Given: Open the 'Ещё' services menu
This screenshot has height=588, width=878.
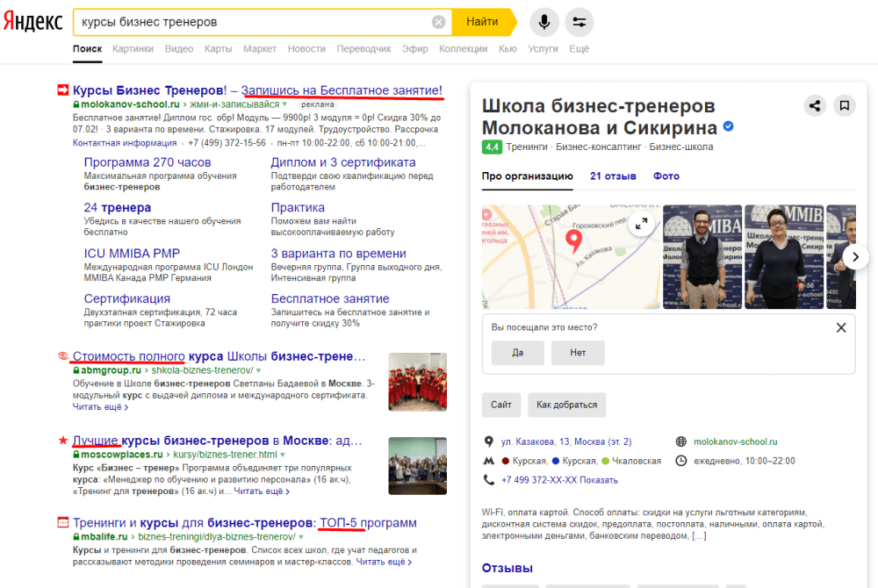Looking at the screenshot, I should coord(579,48).
